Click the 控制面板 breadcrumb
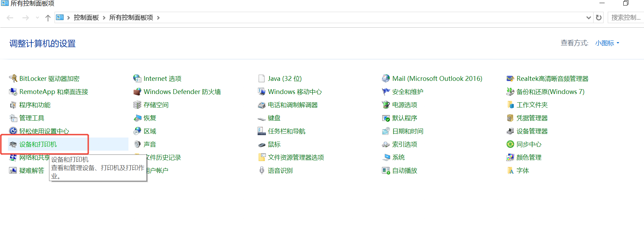Screen dimensions: 644x226 pyautogui.click(x=86, y=18)
